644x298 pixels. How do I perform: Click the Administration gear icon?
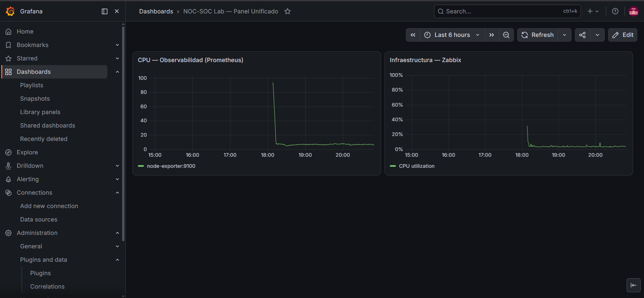point(8,233)
